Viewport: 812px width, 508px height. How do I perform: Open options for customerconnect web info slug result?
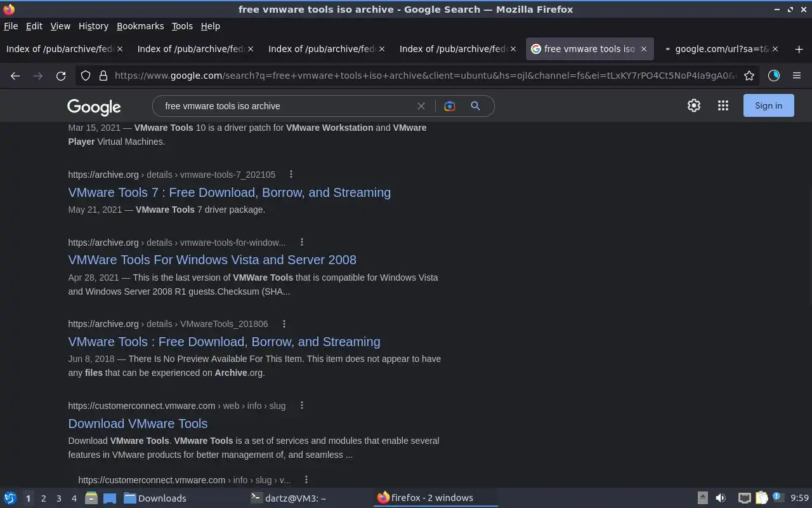click(302, 405)
